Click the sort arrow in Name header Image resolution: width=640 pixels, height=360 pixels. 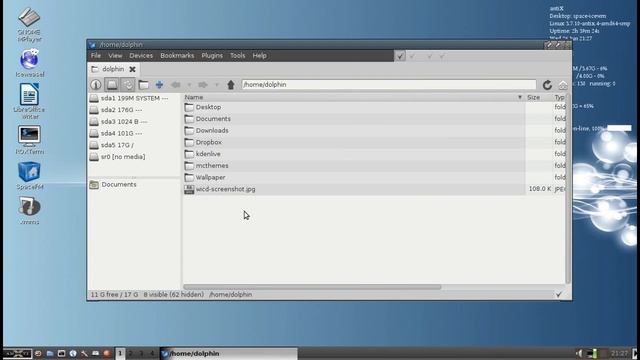pos(520,97)
